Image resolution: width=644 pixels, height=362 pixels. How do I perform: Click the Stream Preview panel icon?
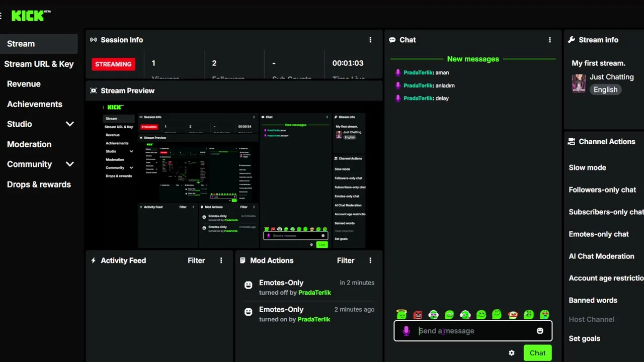point(94,90)
